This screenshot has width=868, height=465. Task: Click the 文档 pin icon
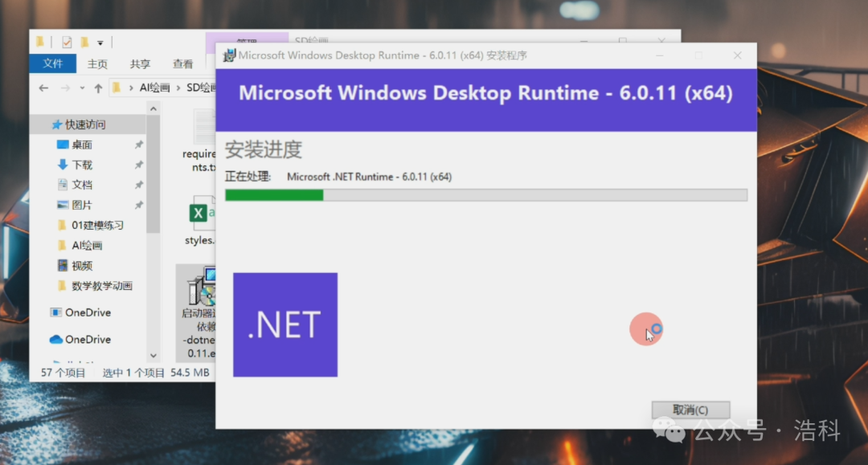tap(139, 185)
